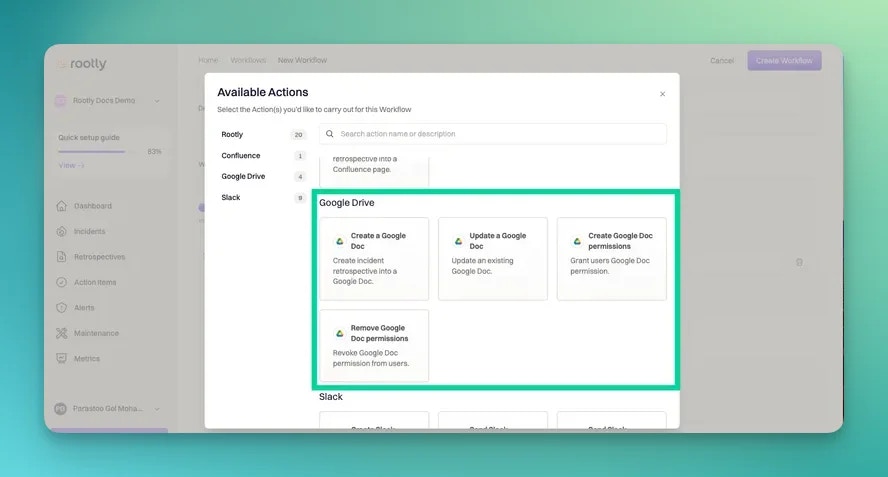Click the Retrospectives document icon
The image size is (888, 477).
[61, 257]
